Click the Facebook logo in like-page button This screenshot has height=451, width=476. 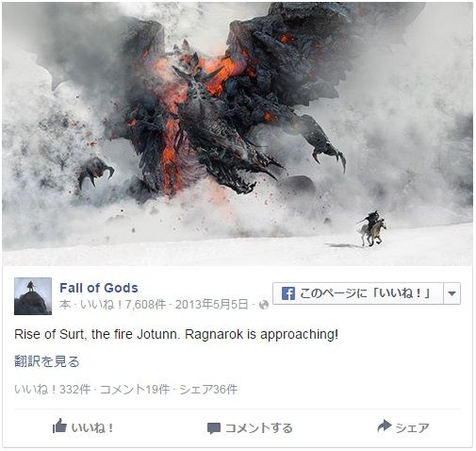tap(288, 293)
